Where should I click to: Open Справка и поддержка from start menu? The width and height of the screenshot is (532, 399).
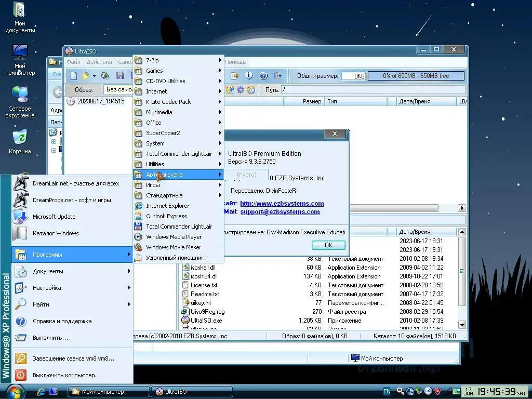point(72,321)
